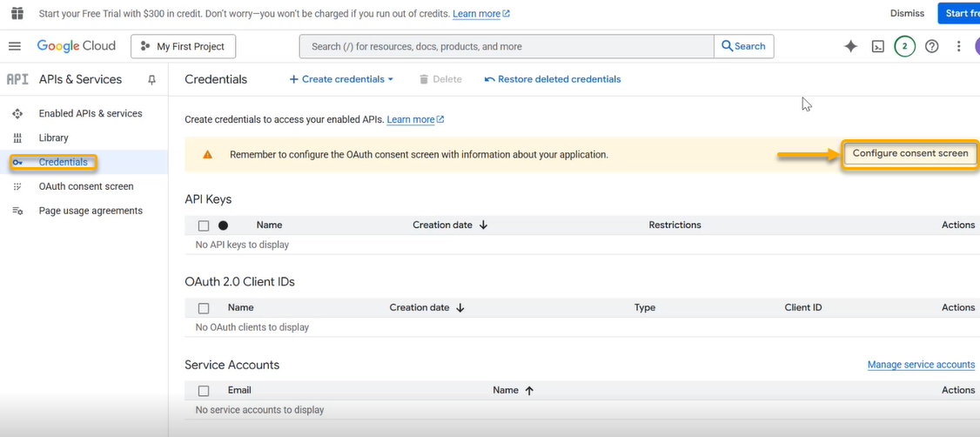Open the hamburger navigation menu
The image size is (980, 437).
click(15, 46)
